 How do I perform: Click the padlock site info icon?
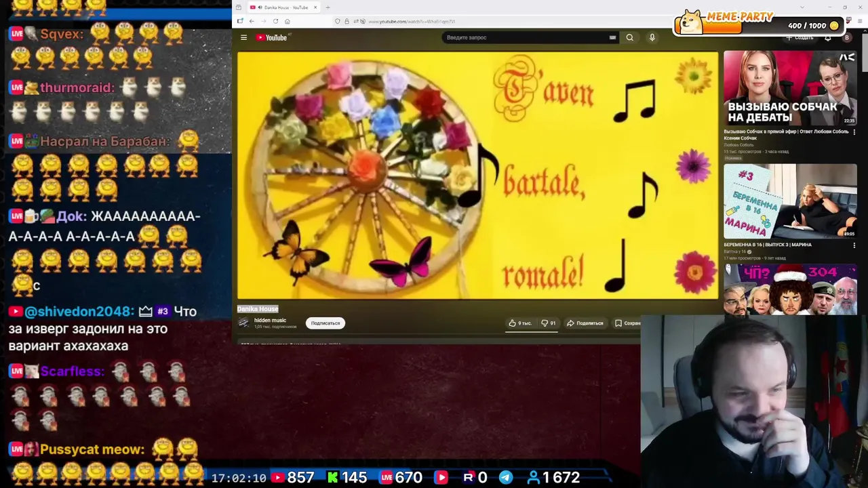point(347,21)
